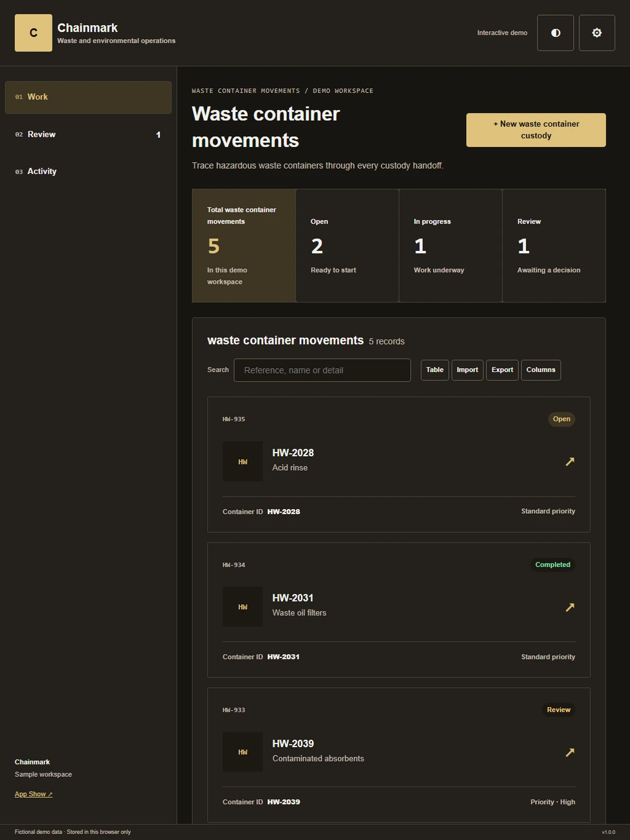Click the 5 records count

click(386, 341)
